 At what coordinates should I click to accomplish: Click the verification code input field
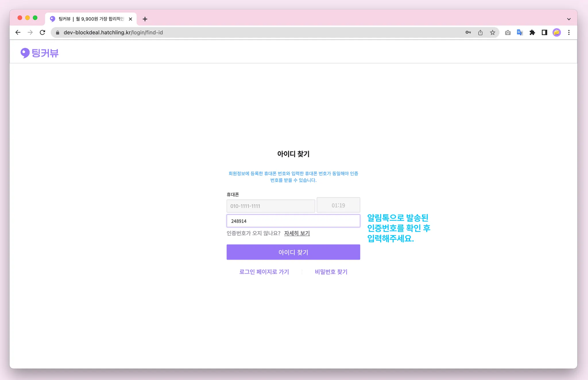(293, 221)
